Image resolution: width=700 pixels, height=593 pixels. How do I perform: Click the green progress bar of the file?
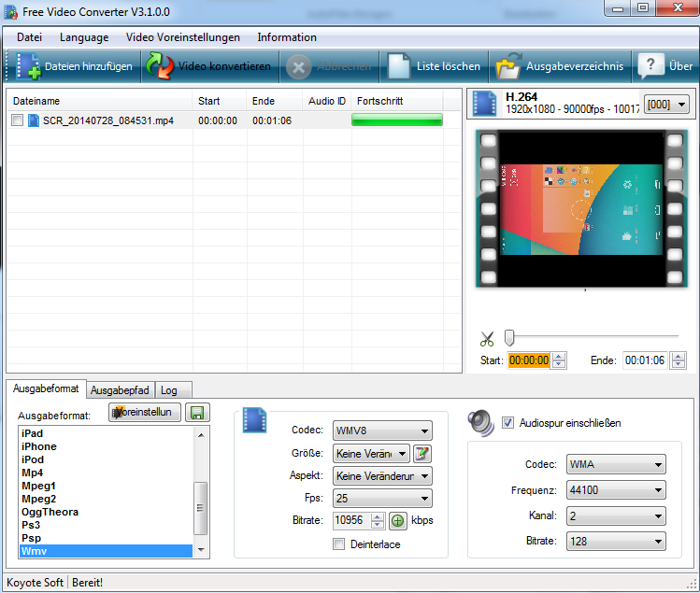pyautogui.click(x=397, y=120)
